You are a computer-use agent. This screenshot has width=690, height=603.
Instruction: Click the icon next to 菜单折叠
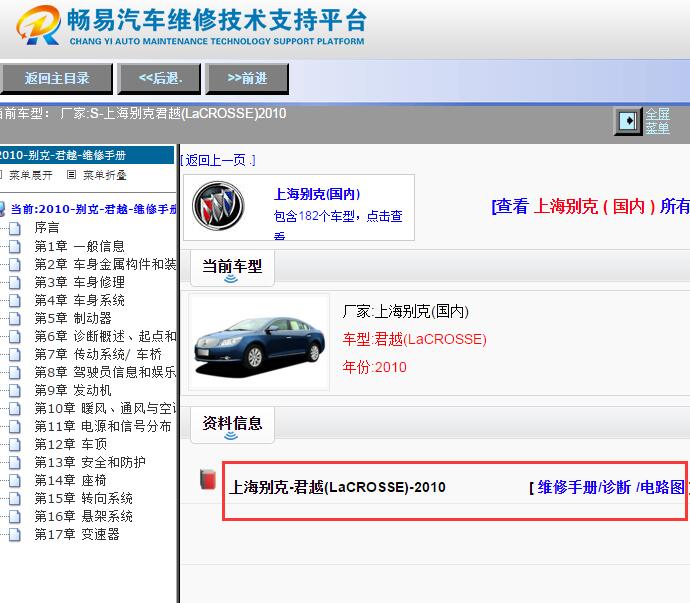tap(71, 175)
